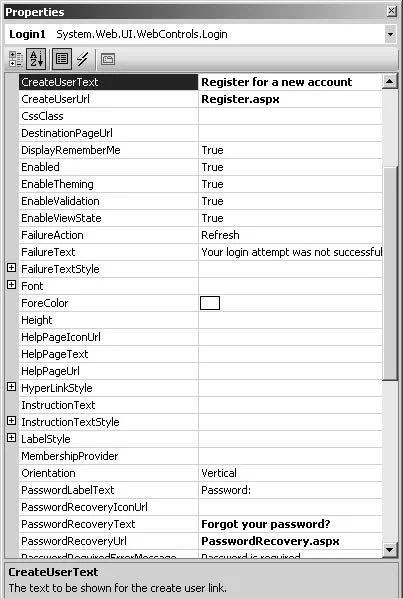Click the scrollbar up arrow

pos(390,81)
